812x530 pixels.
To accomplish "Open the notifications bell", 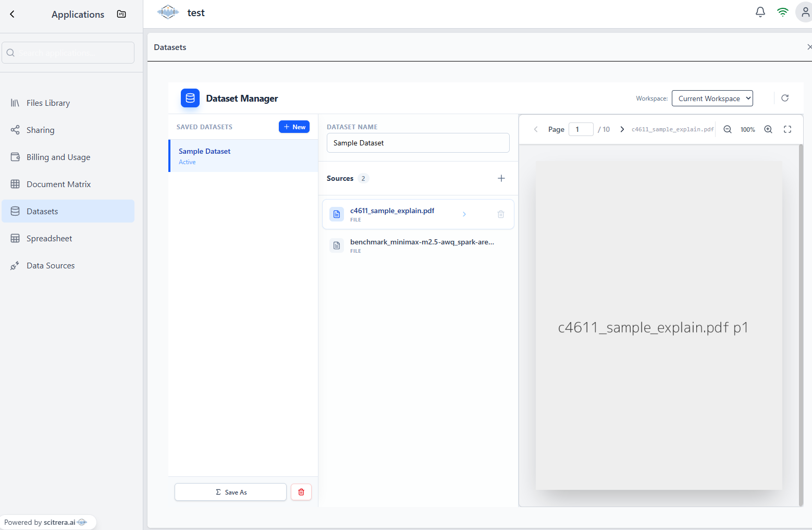I will [760, 12].
